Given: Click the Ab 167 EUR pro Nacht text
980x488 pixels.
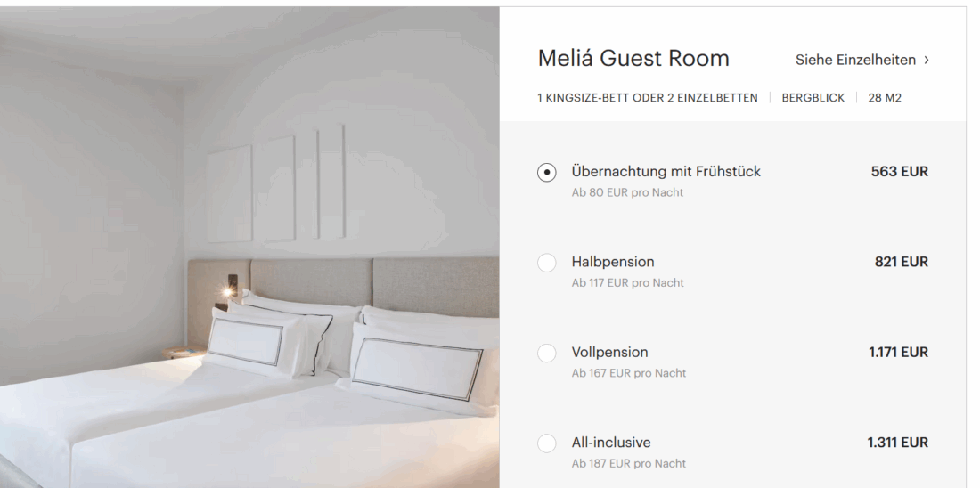Looking at the screenshot, I should 628,372.
